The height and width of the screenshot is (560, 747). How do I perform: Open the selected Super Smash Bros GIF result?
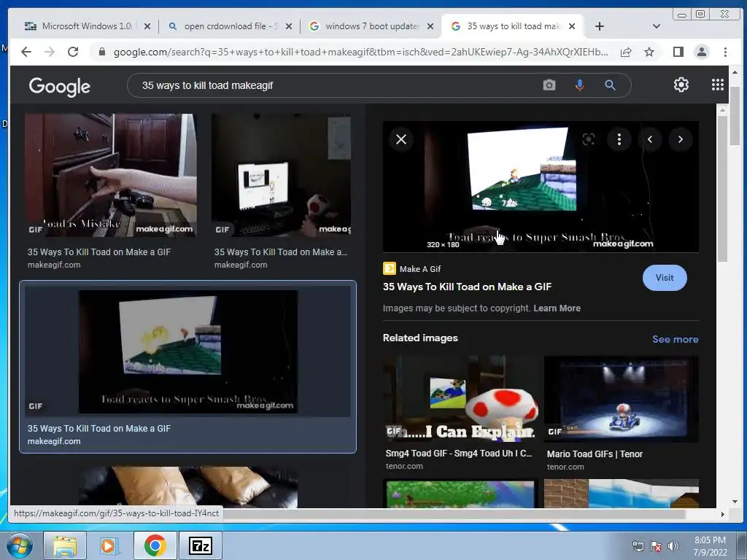187,351
